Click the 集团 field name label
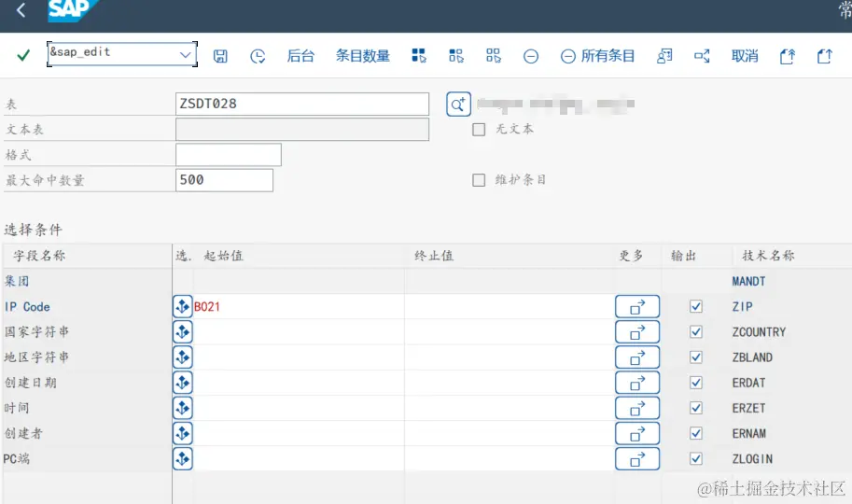852x504 pixels. tap(17, 281)
